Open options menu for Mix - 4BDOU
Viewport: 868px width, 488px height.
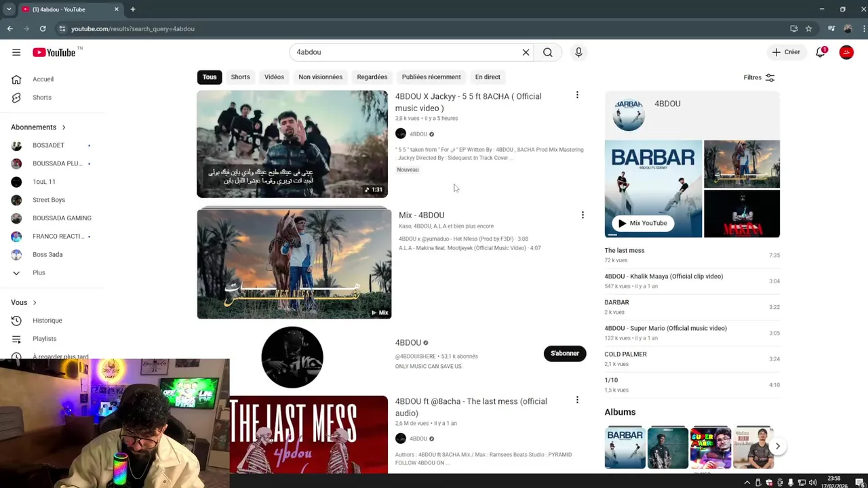coord(583,216)
